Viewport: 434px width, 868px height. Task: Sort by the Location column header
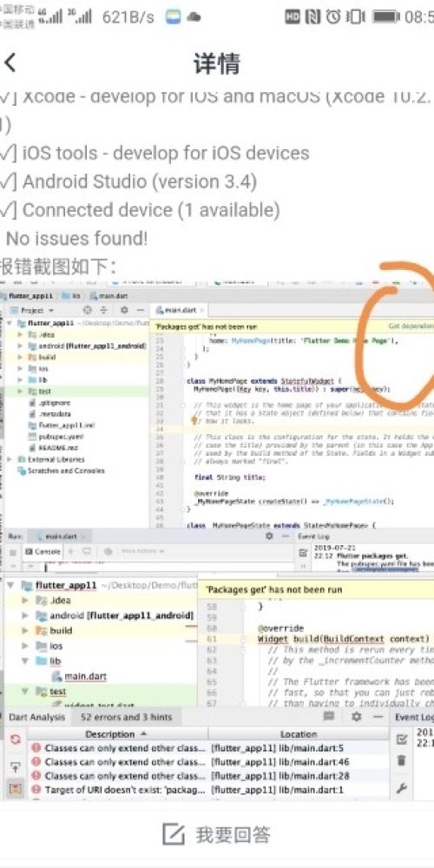tap(298, 734)
